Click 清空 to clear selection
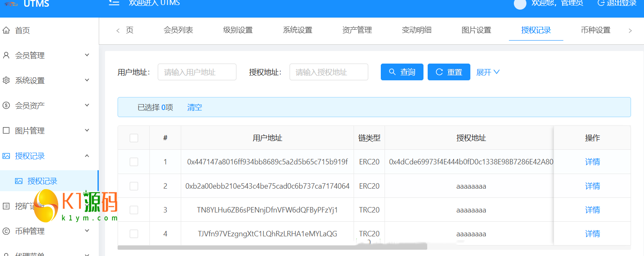Image resolution: width=644 pixels, height=256 pixels. click(x=195, y=107)
